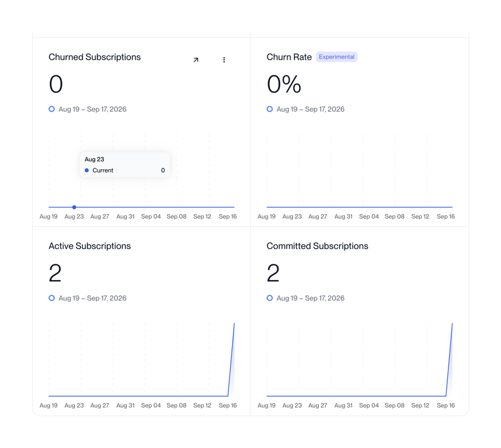The height and width of the screenshot is (448, 501).
Task: Click the Active Subscriptions card title
Action: [90, 246]
